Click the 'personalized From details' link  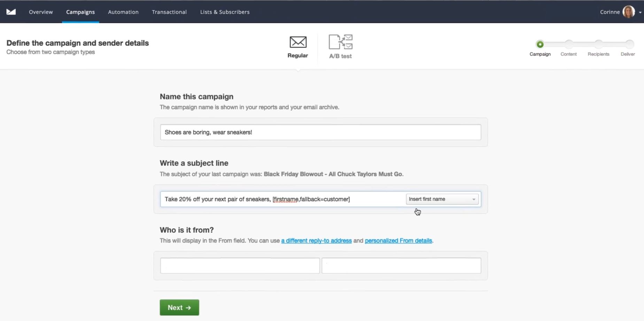click(398, 240)
